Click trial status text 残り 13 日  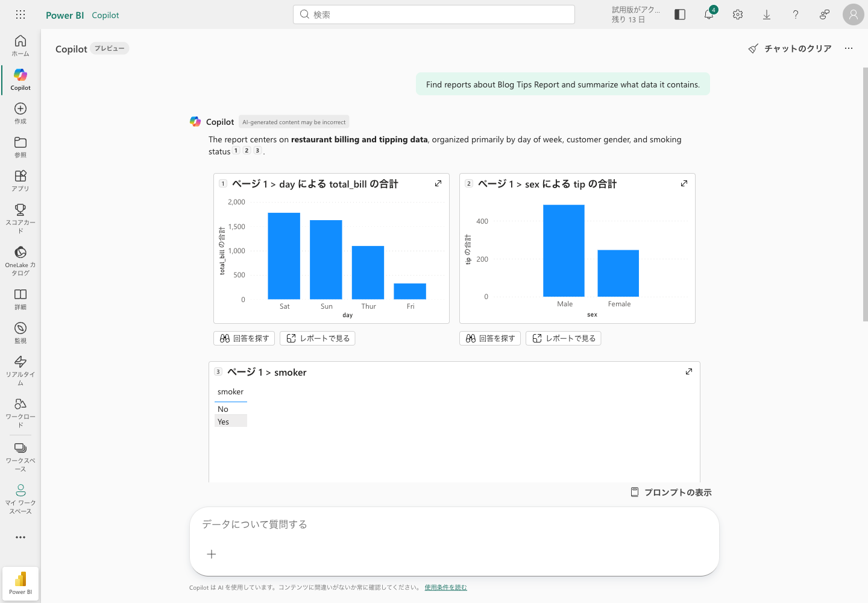click(629, 19)
